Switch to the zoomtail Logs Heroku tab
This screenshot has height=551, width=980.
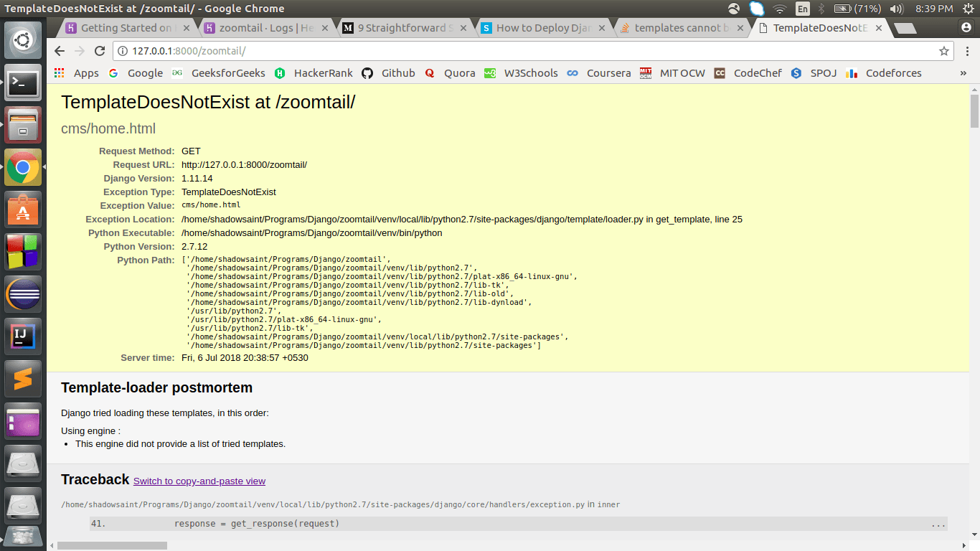(266, 28)
